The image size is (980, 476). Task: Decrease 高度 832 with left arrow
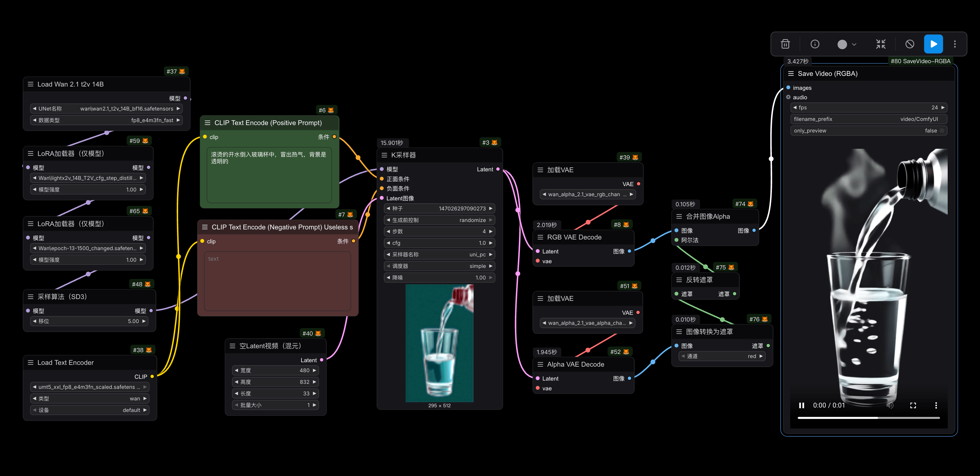click(x=237, y=382)
